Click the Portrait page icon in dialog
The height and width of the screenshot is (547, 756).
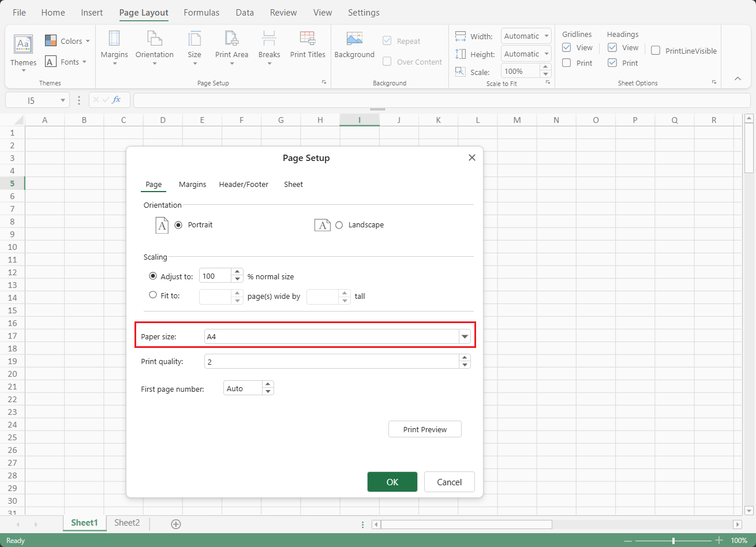[162, 225]
